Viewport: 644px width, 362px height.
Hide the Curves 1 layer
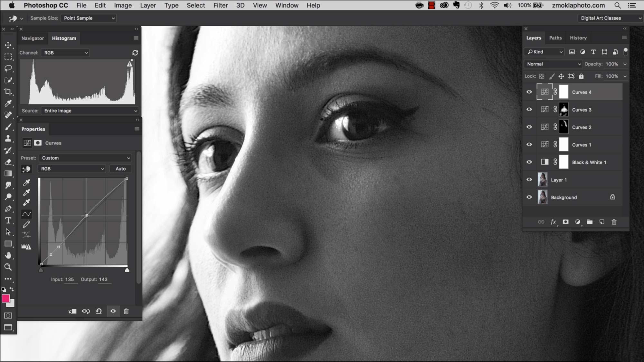(529, 144)
